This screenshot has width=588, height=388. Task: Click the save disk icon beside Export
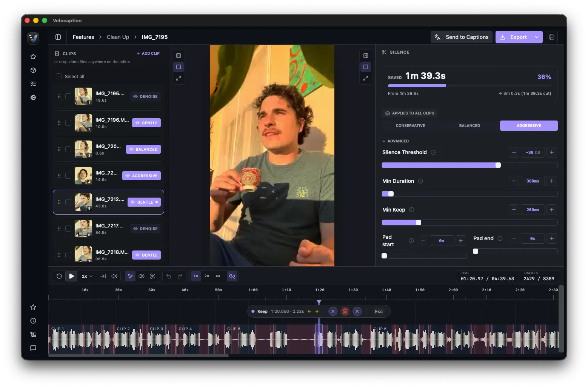[551, 37]
